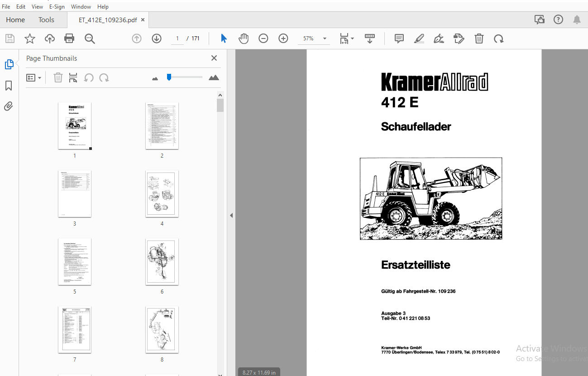Screen dimensions: 588x376
Task: Select the ET_412E_109236.pdf document tab
Action: 108,20
